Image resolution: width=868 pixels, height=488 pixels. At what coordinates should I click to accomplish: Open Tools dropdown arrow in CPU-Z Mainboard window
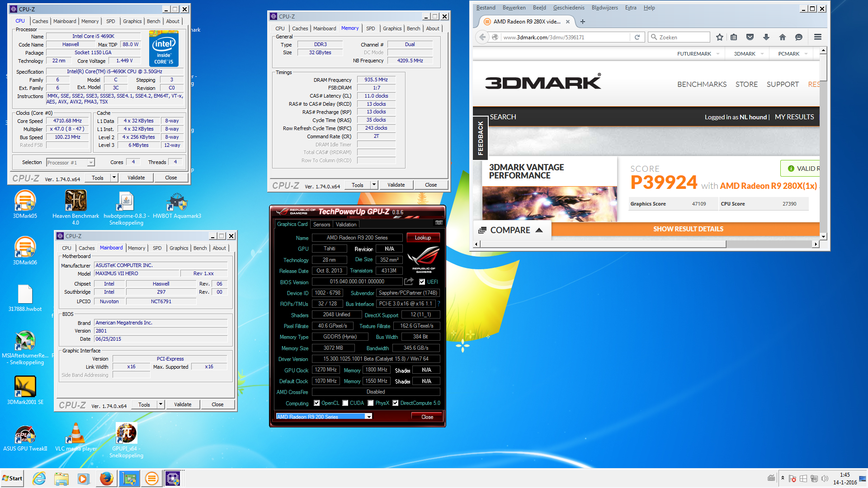pos(160,404)
